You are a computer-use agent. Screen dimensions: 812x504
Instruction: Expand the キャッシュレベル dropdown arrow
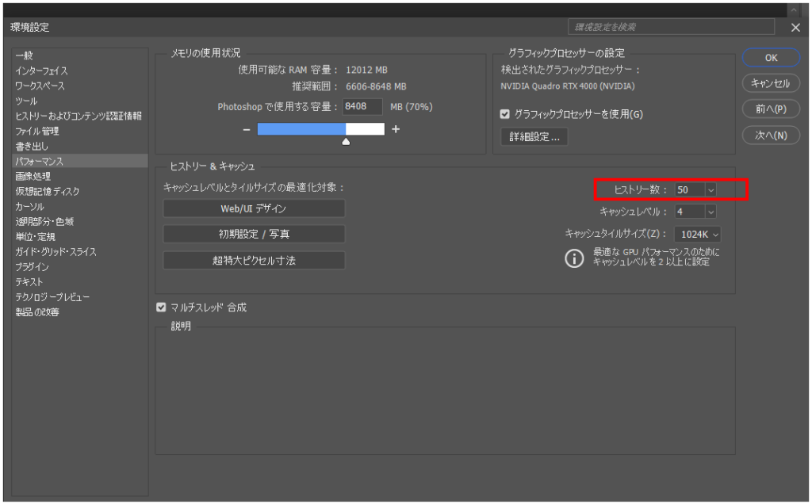(710, 212)
